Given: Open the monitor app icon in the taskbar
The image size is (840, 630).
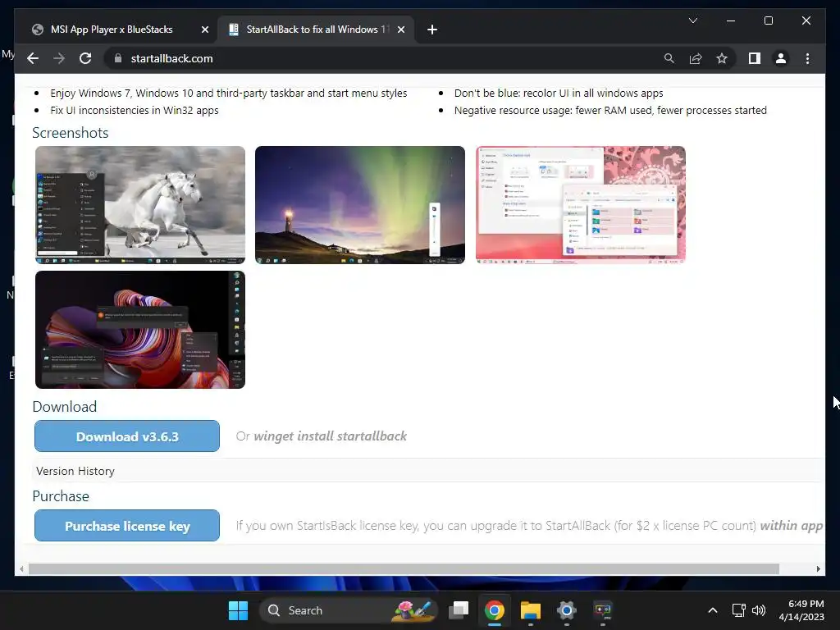Looking at the screenshot, I should [x=603, y=610].
